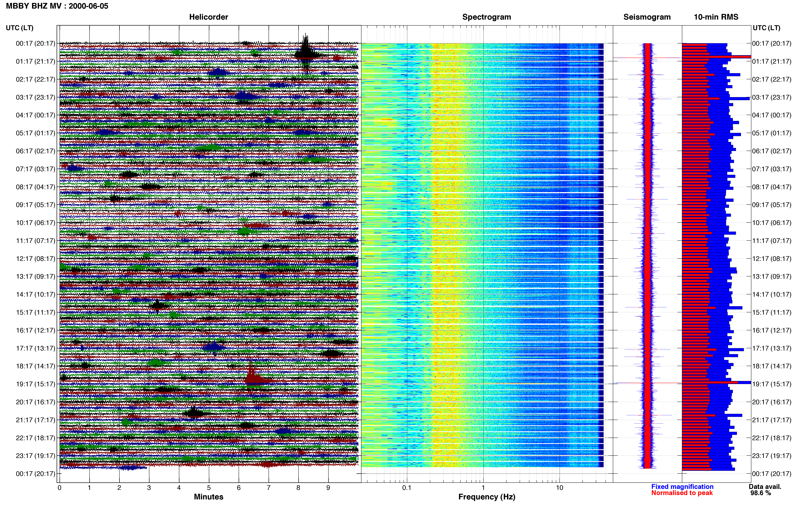Select Helicorder-side time label '16:17 (12:17)'
Screen dimensions: 812x508
tap(36, 331)
